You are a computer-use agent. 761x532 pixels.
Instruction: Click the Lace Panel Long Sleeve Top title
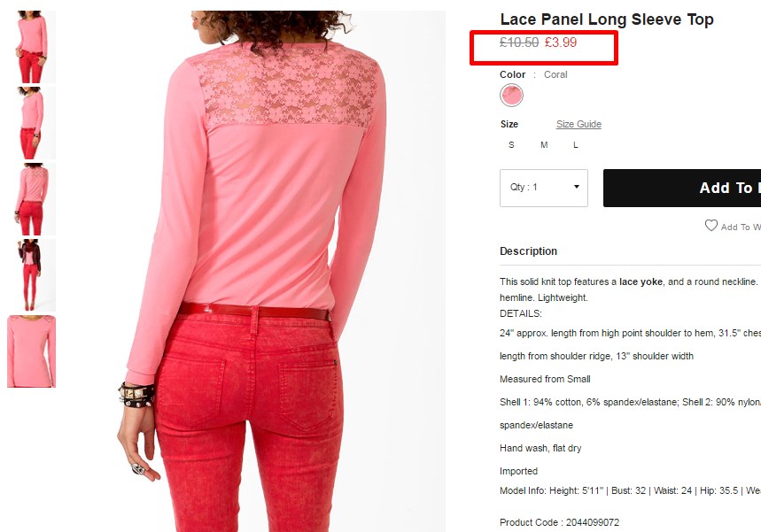pos(607,19)
